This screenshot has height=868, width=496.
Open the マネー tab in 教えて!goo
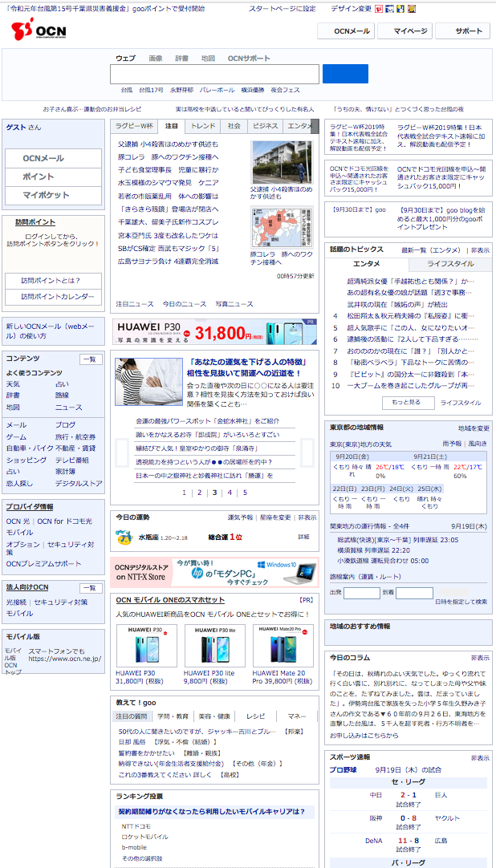[297, 716]
